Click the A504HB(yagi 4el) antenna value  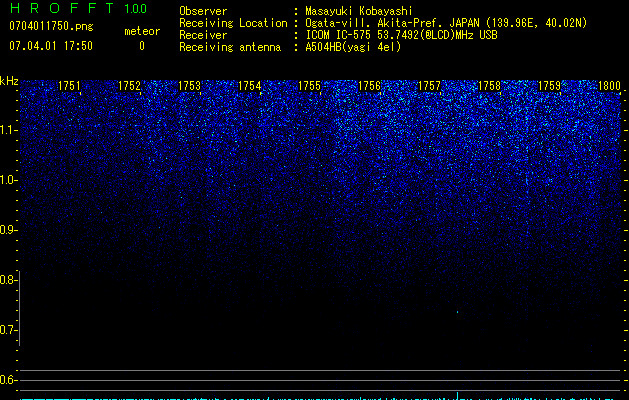[x=353, y=47]
